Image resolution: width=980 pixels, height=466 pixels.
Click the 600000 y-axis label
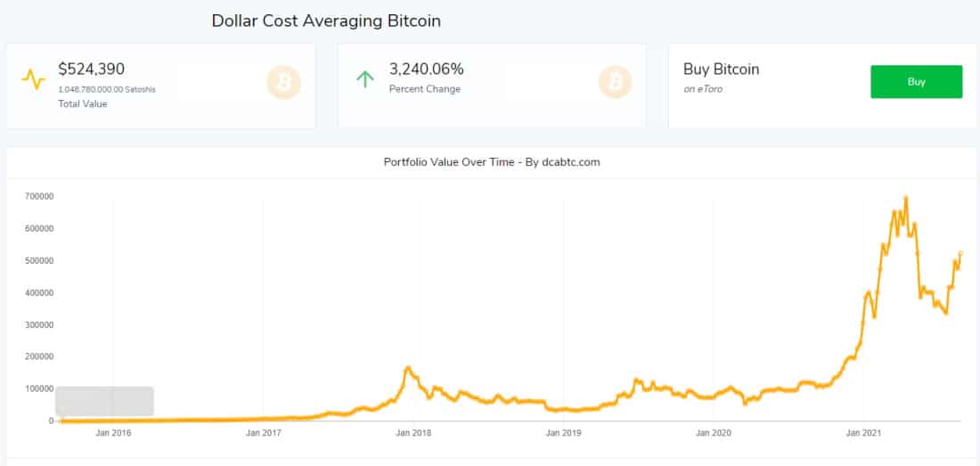[x=38, y=229]
